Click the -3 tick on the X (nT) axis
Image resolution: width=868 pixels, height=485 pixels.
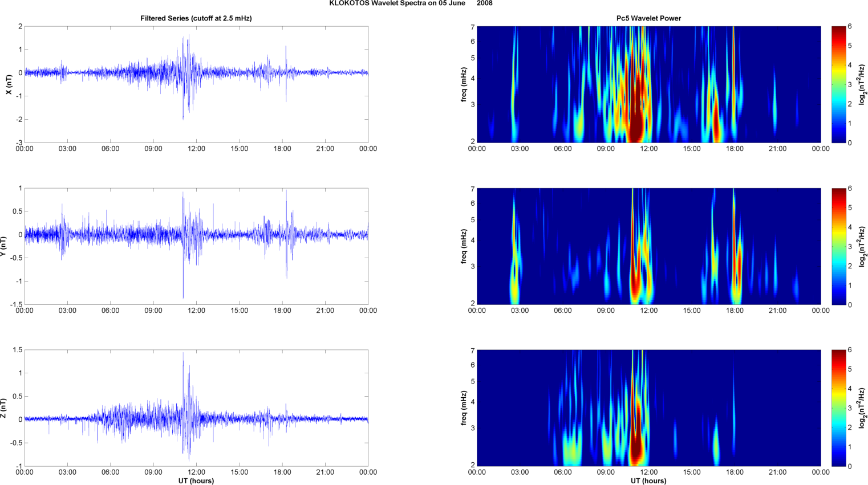coord(19,142)
